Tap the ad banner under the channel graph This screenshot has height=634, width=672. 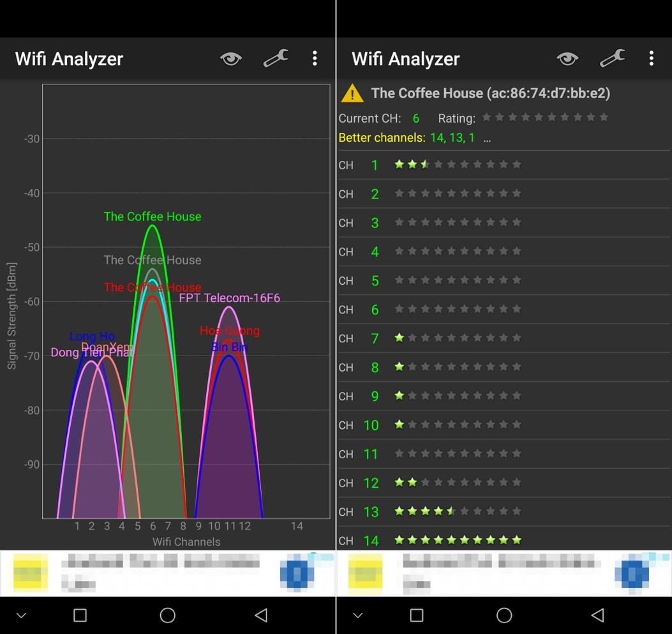(x=167, y=573)
